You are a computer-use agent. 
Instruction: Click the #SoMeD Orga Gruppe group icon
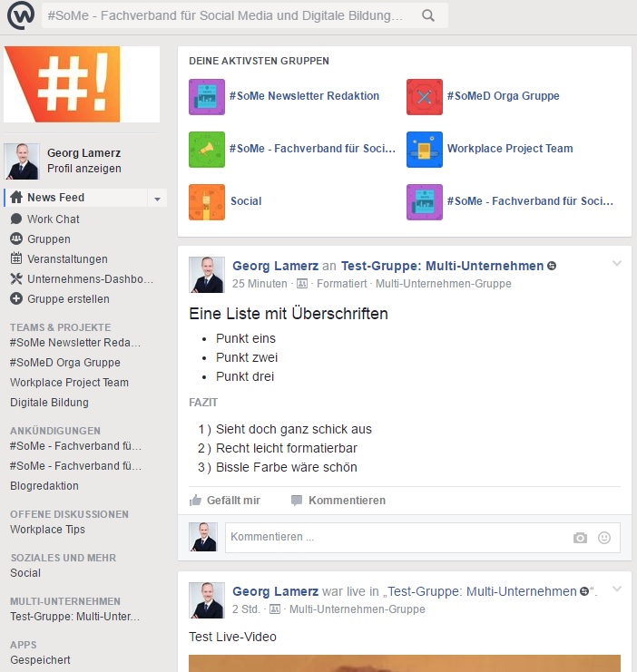(x=424, y=97)
